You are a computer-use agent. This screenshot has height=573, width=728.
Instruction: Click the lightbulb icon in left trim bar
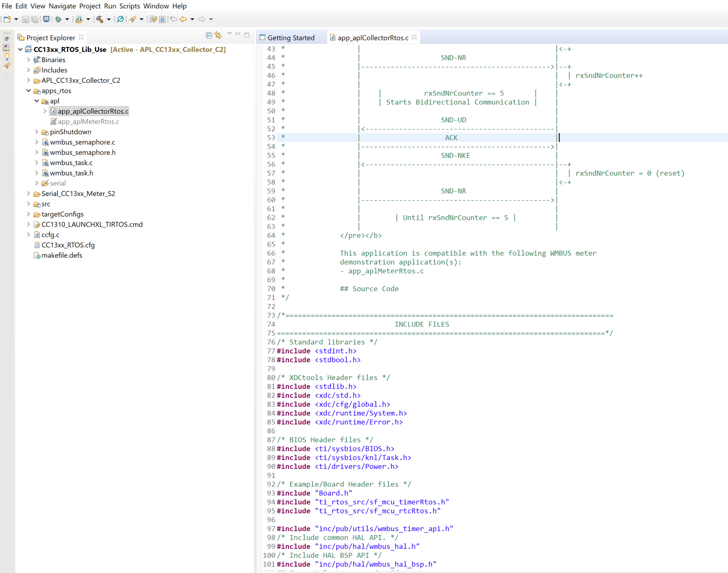click(x=7, y=57)
